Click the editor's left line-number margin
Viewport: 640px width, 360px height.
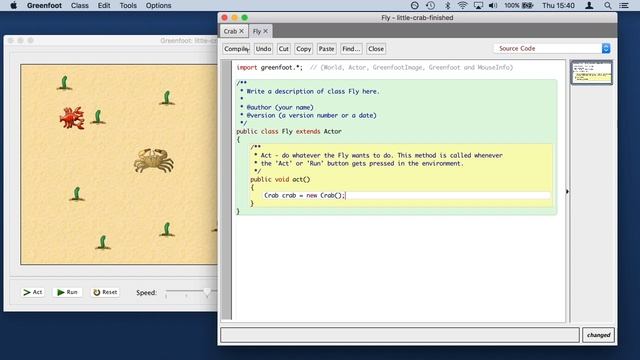[x=227, y=190]
